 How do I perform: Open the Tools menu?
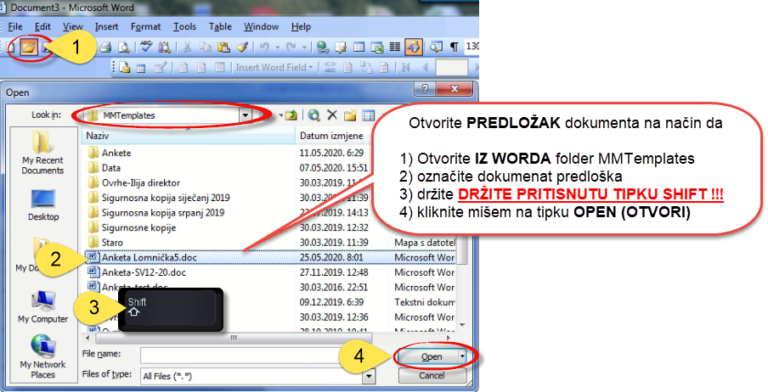tap(185, 27)
